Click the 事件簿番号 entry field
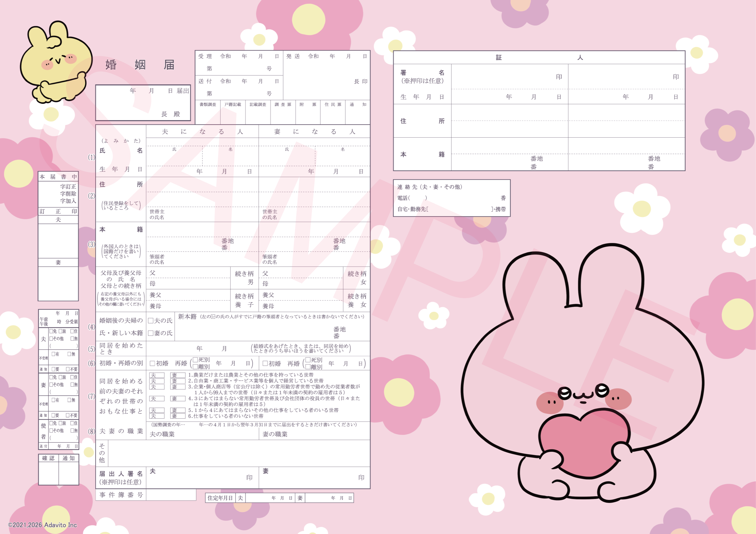The image size is (756, 534). coord(171,494)
